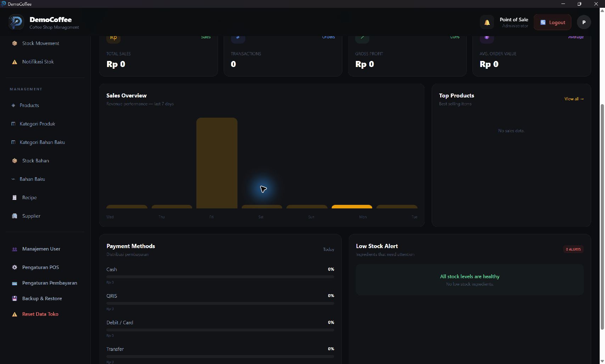Image resolution: width=605 pixels, height=364 pixels.
Task: Click the 0 ALERTS badge
Action: point(573,249)
